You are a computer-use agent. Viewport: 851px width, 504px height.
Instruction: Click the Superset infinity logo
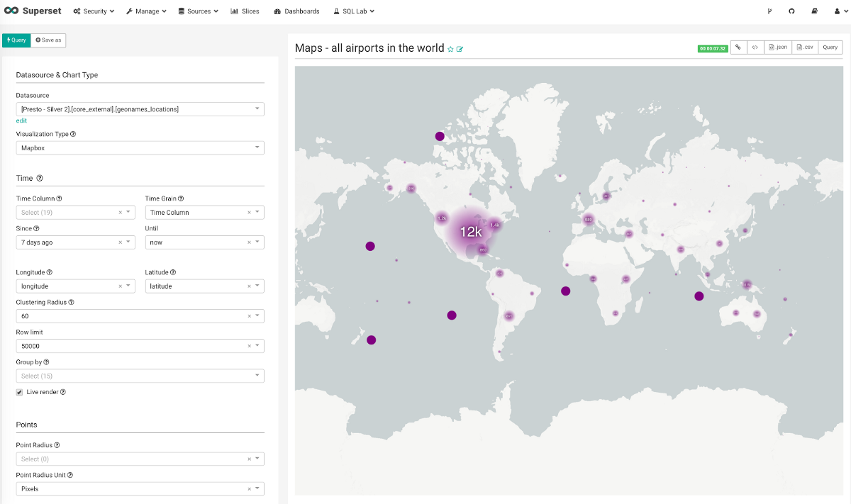pyautogui.click(x=11, y=11)
